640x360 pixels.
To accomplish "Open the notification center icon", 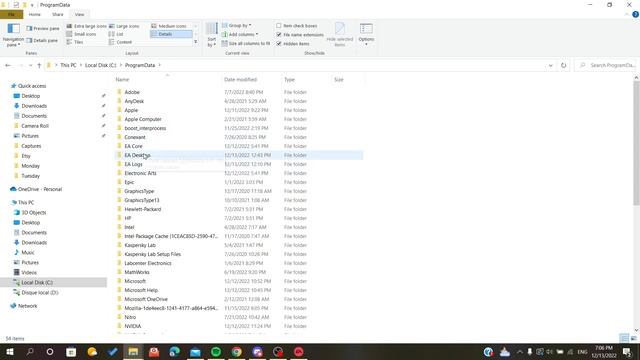I will point(627,352).
